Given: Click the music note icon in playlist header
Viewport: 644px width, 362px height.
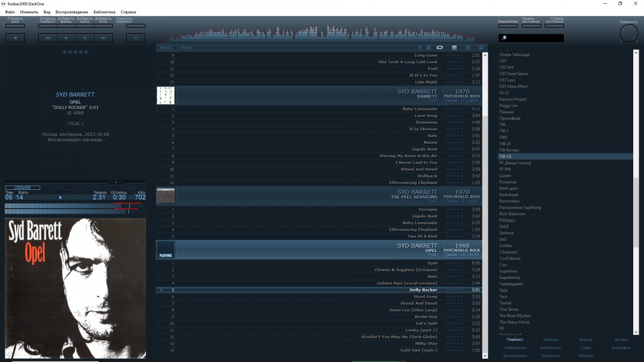Looking at the screenshot, I should (420, 47).
